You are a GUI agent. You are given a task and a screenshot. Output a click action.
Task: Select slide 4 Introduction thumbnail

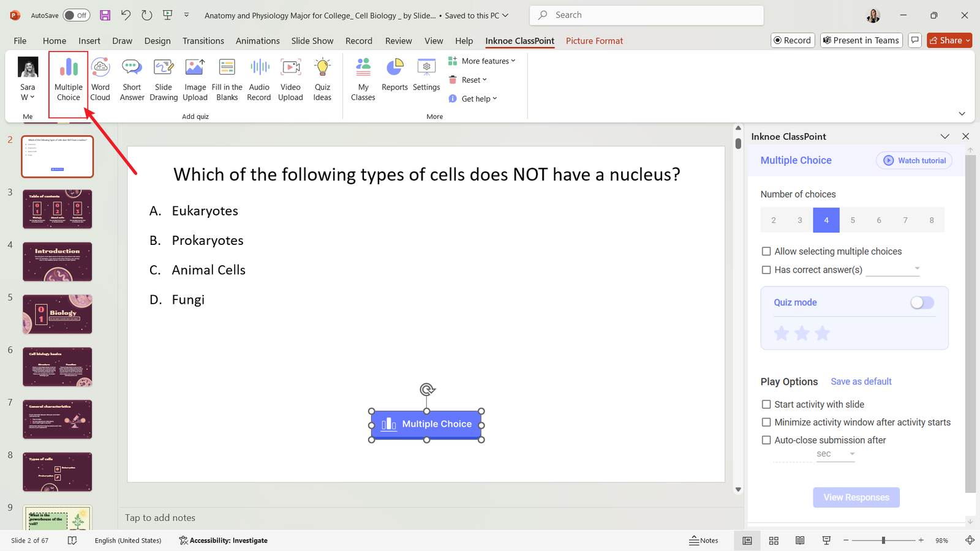(58, 261)
